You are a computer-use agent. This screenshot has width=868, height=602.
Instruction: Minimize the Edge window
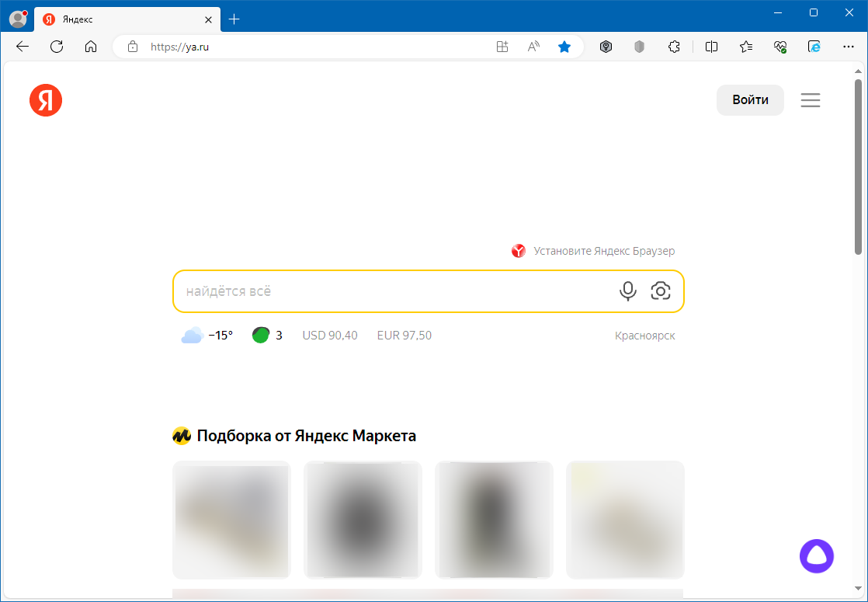coord(778,12)
